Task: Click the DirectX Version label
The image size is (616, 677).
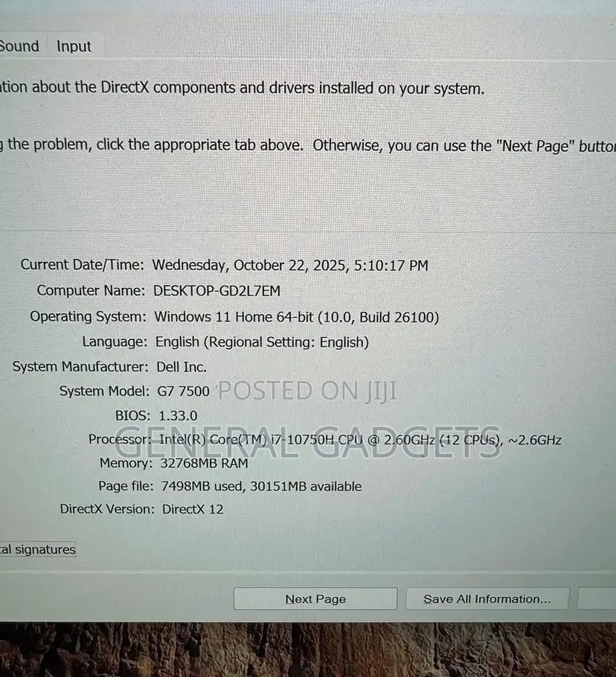Action: (106, 509)
